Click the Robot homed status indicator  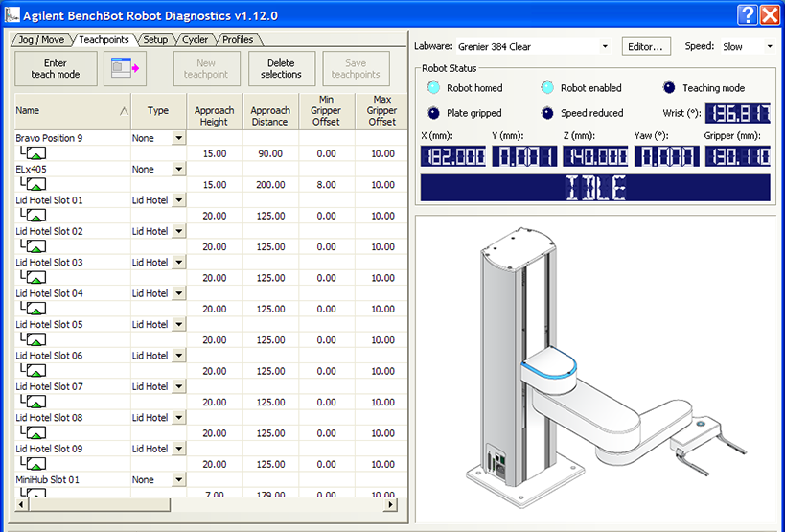pyautogui.click(x=433, y=88)
